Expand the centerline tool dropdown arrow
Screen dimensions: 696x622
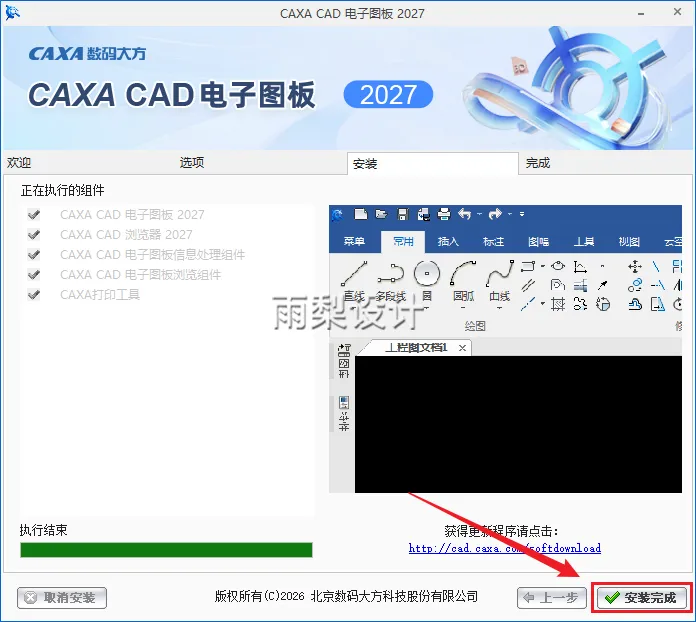[x=543, y=305]
